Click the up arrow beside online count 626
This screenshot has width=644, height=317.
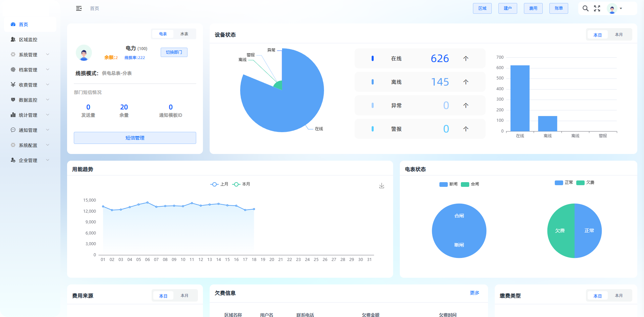tap(466, 58)
